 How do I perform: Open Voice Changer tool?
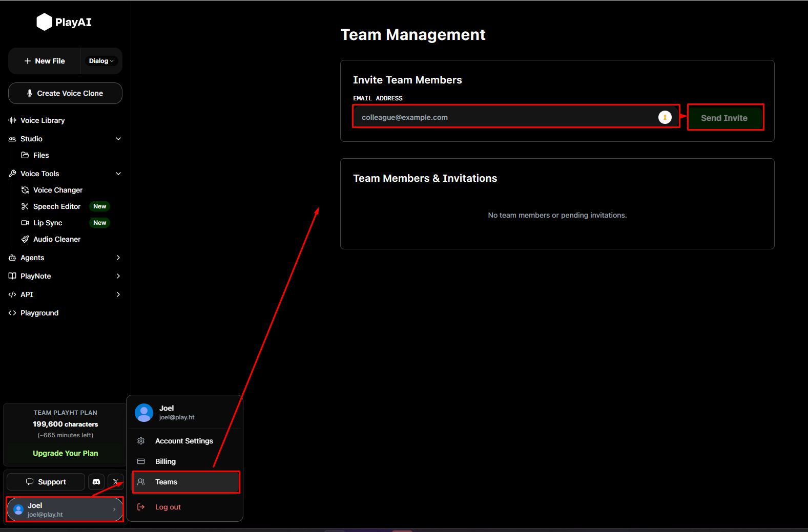click(x=57, y=190)
